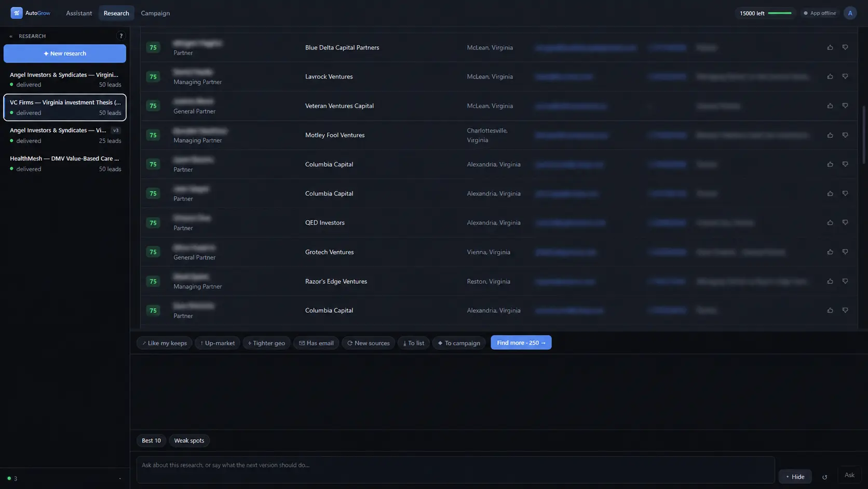Screen dimensions: 868x489
Task: Thumbs down the Grotech Ventures lead
Action: click(x=845, y=252)
